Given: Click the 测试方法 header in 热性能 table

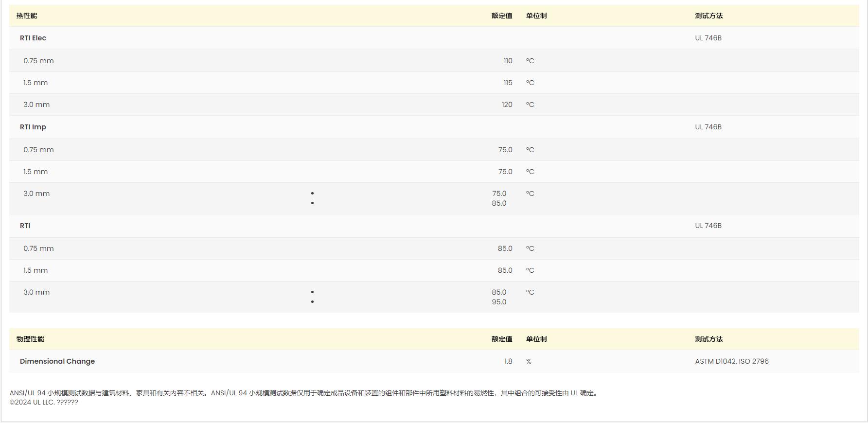Looking at the screenshot, I should pyautogui.click(x=709, y=16).
